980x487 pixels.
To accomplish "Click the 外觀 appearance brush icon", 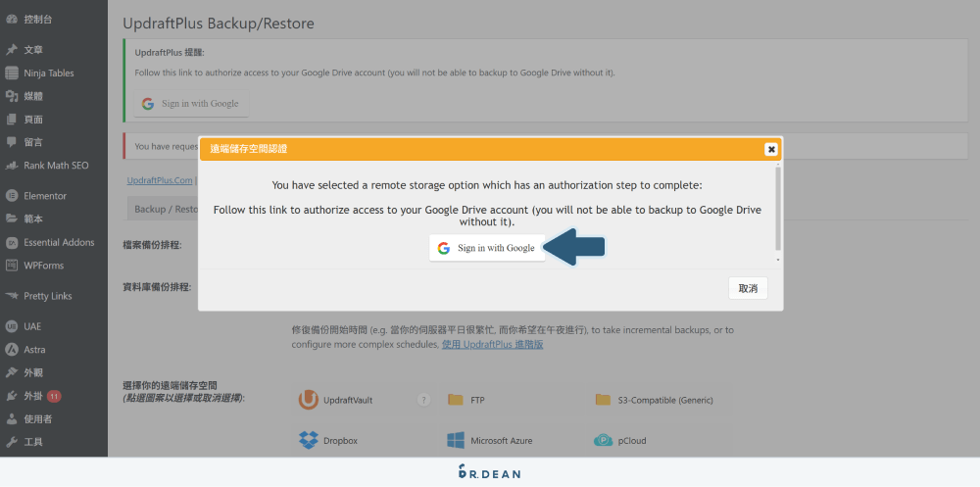I will pos(11,372).
